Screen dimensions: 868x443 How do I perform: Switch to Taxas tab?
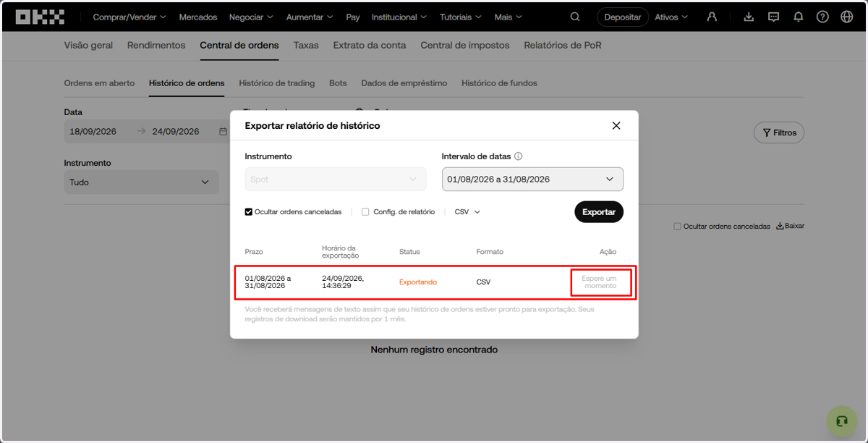pyautogui.click(x=306, y=45)
